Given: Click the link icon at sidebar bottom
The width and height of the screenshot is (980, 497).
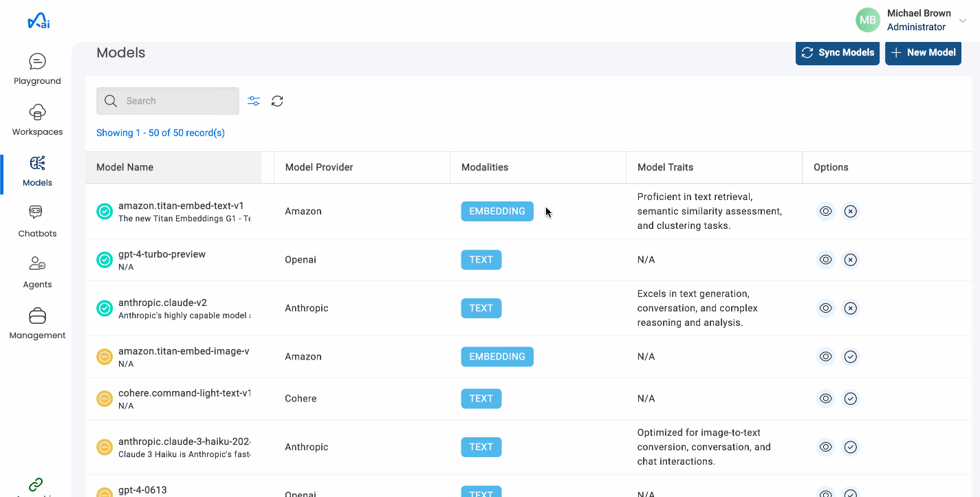Looking at the screenshot, I should [36, 484].
